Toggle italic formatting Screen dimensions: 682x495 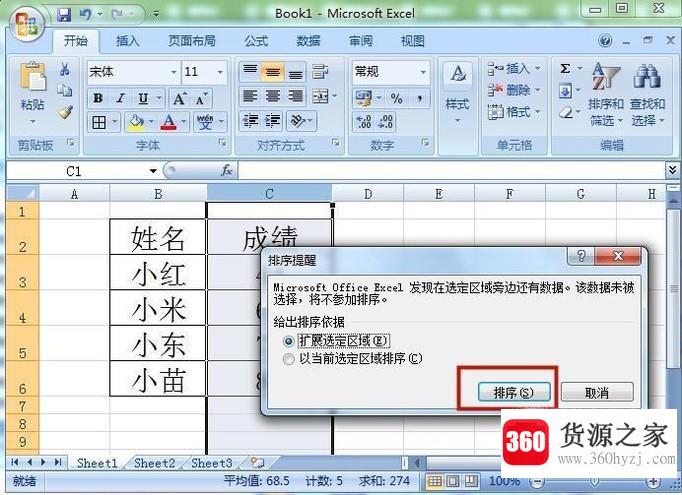click(x=120, y=98)
